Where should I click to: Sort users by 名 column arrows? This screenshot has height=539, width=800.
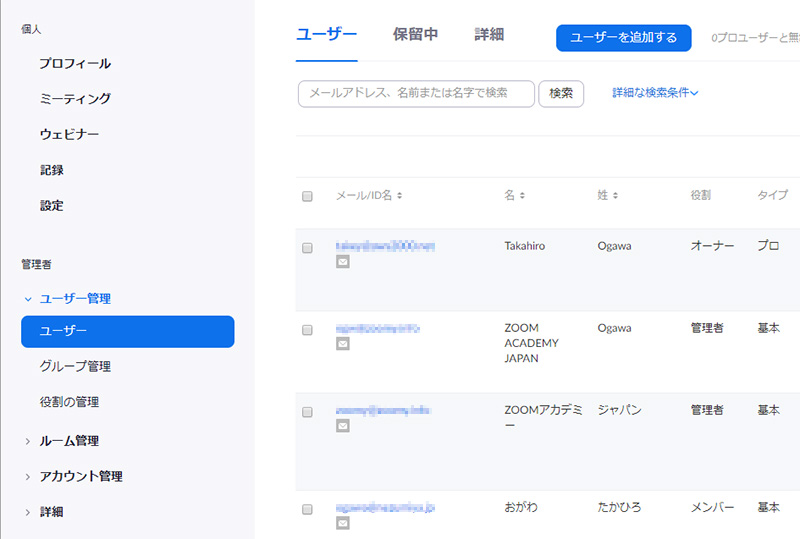point(522,196)
